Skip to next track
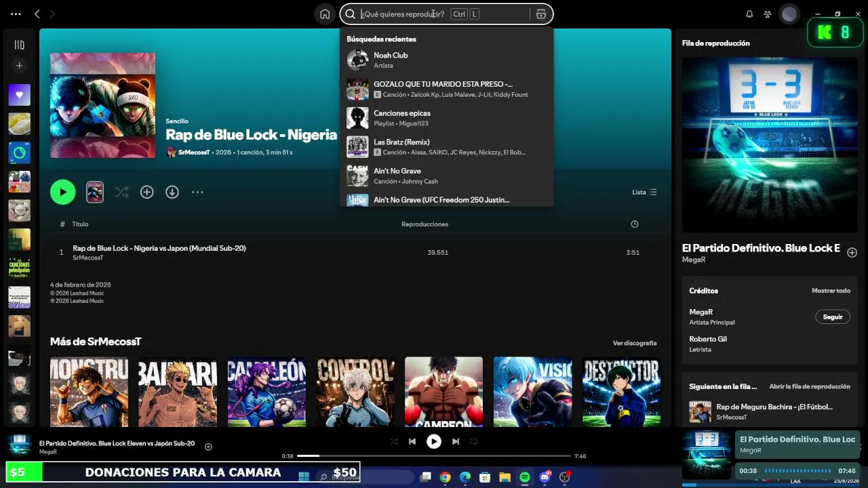This screenshot has width=868, height=488. [456, 441]
